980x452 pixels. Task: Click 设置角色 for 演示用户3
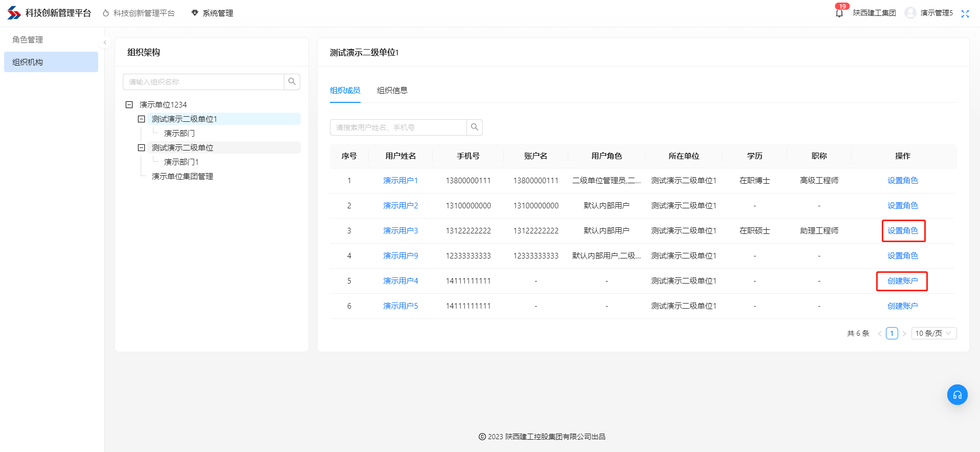click(902, 231)
